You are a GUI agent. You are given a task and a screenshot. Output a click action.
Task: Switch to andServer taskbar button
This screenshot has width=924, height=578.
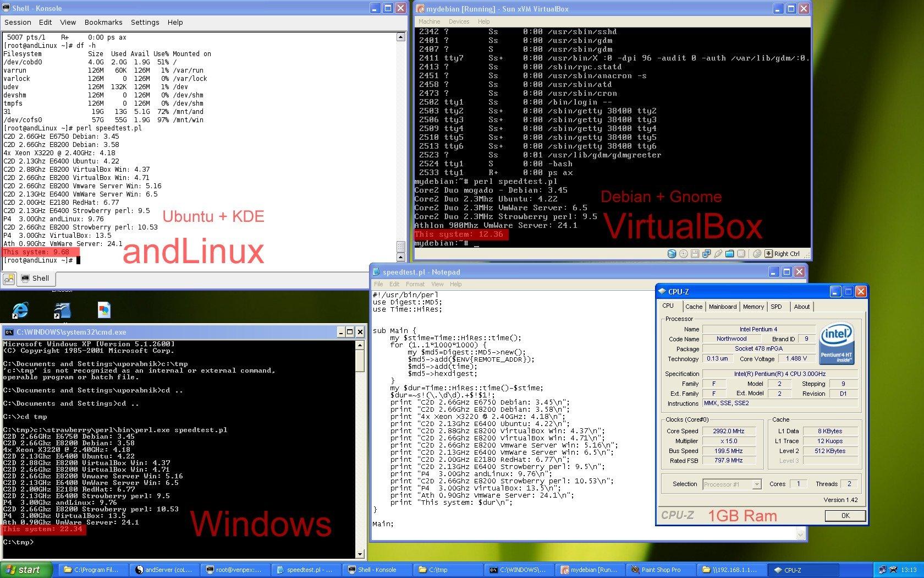point(163,570)
